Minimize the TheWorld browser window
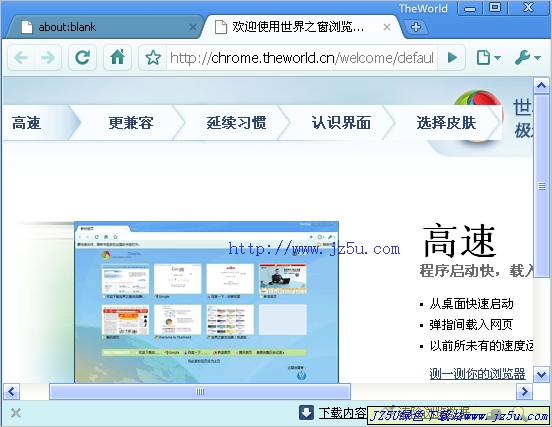Image resolution: width=552 pixels, height=427 pixels. pyautogui.click(x=470, y=8)
